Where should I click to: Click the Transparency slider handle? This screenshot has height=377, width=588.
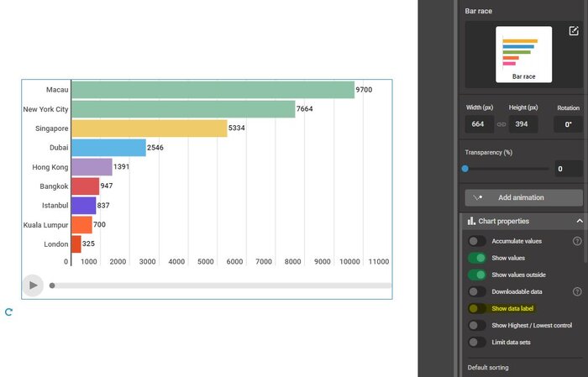pos(466,168)
